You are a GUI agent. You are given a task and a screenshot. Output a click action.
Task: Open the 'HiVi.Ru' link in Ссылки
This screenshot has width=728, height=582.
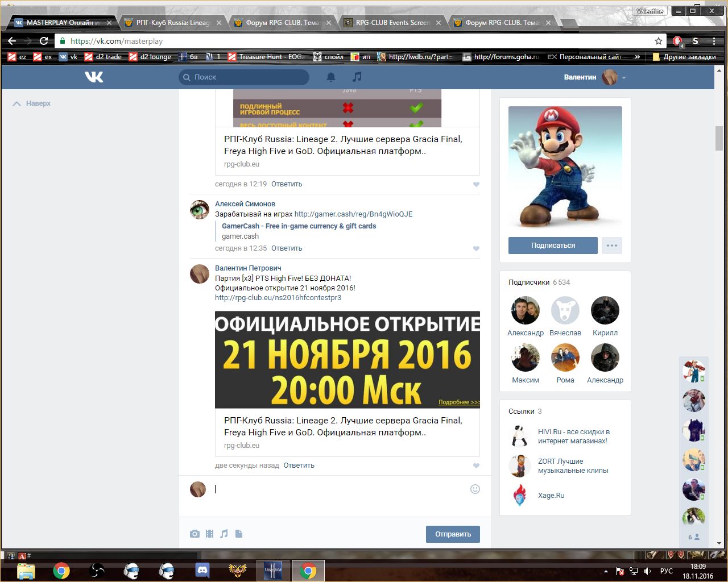tap(574, 436)
